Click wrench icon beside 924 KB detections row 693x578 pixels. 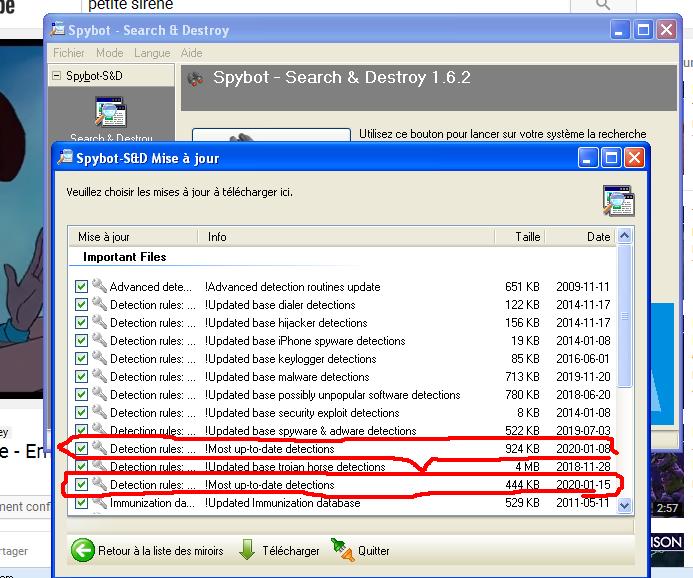pos(99,448)
